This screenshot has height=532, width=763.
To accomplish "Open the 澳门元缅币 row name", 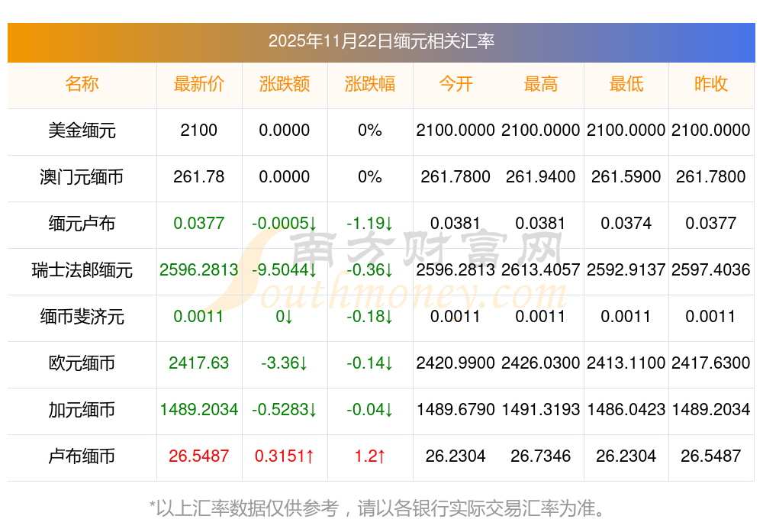I will pos(82,177).
